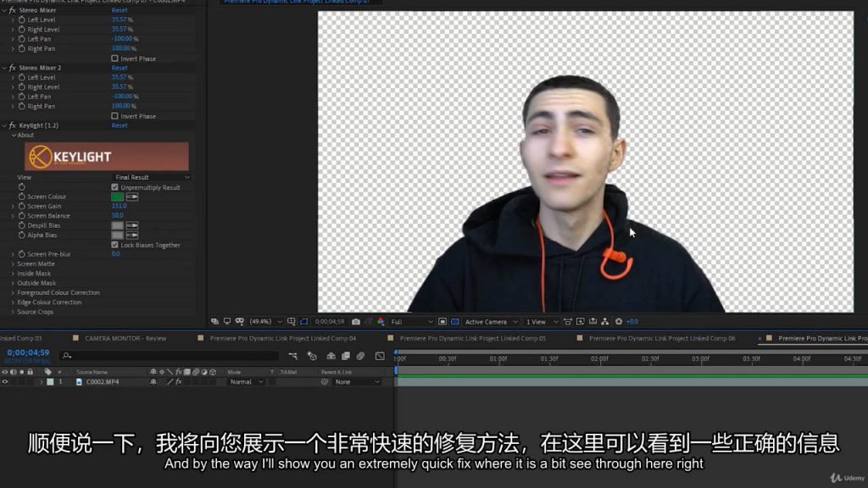Reset the Stereo Mixer effect
The width and height of the screenshot is (868, 488).
click(120, 10)
